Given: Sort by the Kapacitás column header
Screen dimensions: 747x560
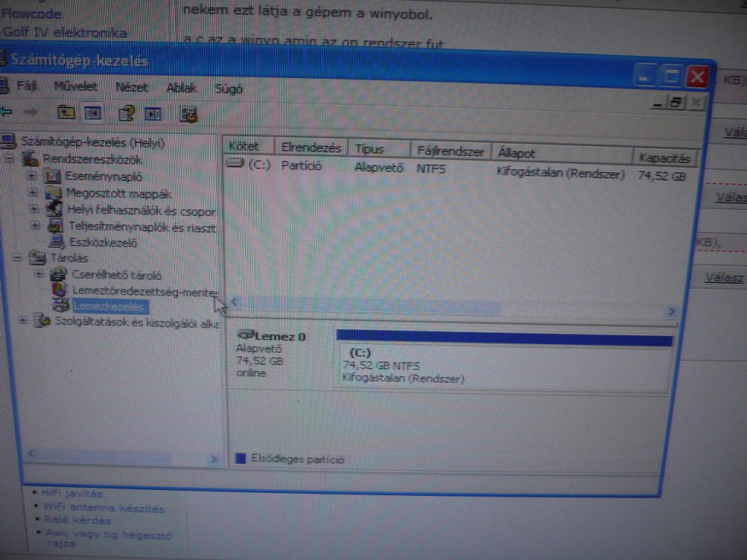Looking at the screenshot, I should (665, 158).
